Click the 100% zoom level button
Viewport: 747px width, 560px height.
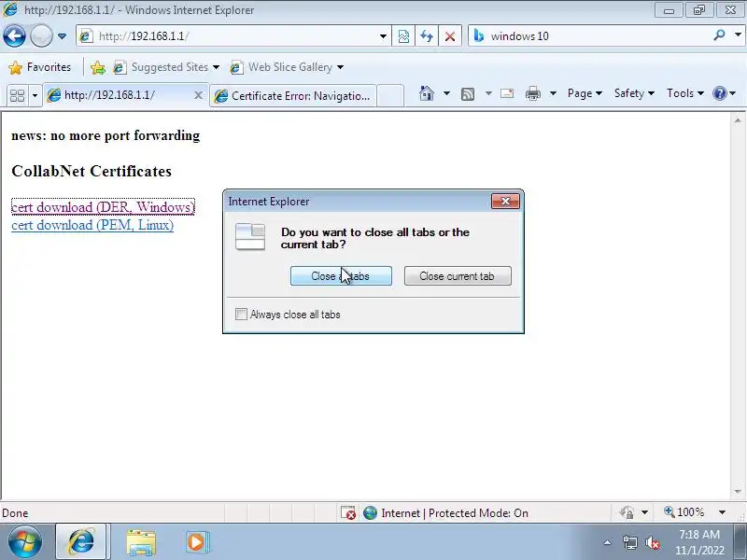684,512
